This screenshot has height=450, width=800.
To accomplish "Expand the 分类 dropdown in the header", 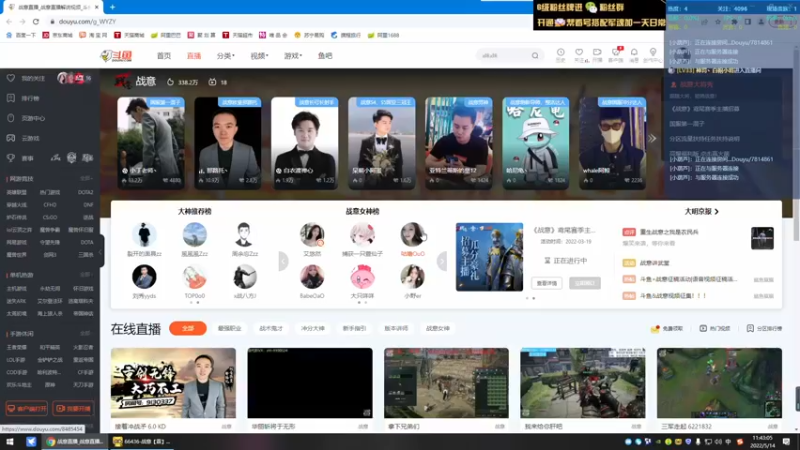I will (x=226, y=56).
